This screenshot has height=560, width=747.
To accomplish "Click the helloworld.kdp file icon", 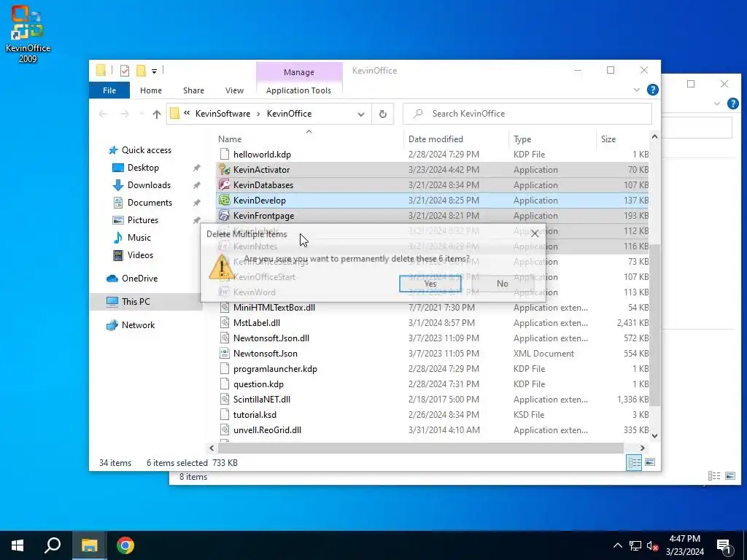I will 225,155.
